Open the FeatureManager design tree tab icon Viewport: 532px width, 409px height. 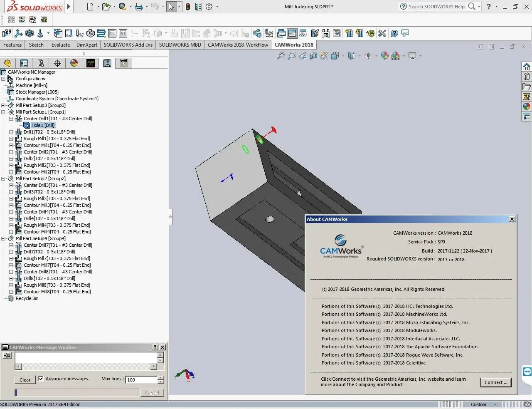(x=7, y=63)
